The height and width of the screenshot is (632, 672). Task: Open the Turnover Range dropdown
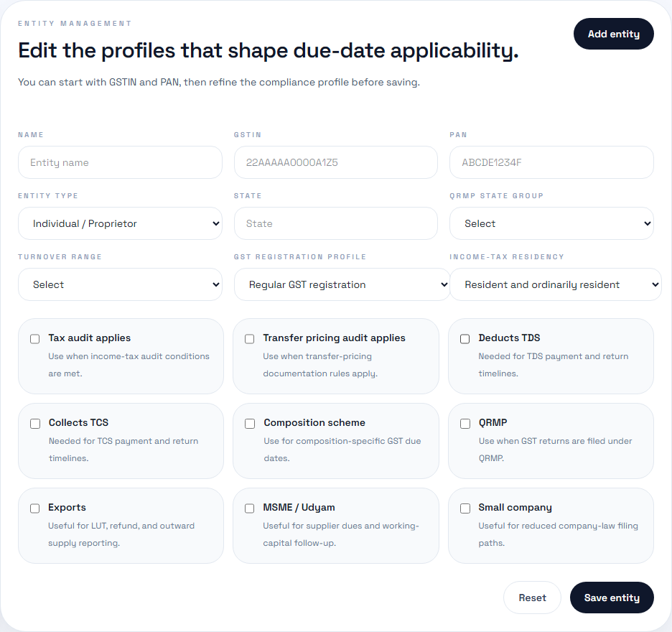pos(120,284)
